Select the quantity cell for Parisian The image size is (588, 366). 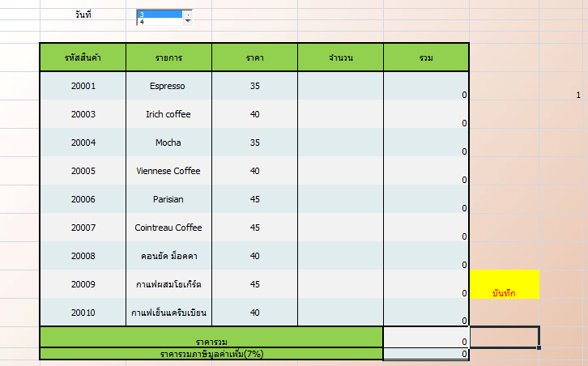click(x=340, y=199)
